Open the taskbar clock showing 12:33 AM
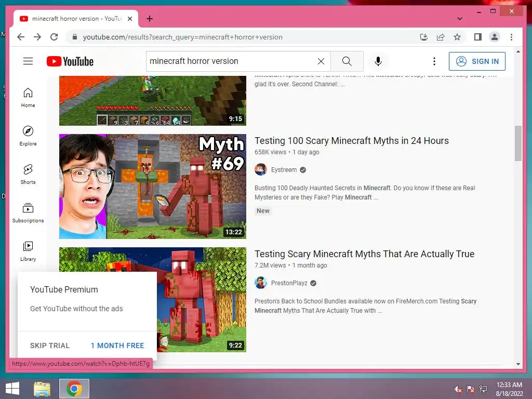This screenshot has height=399, width=532. [x=509, y=389]
